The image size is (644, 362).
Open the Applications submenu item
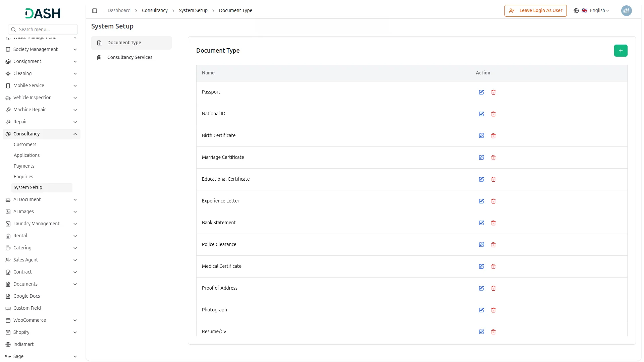pos(26,155)
